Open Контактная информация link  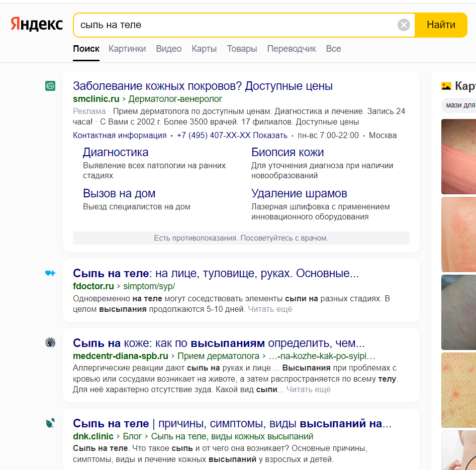[120, 136]
